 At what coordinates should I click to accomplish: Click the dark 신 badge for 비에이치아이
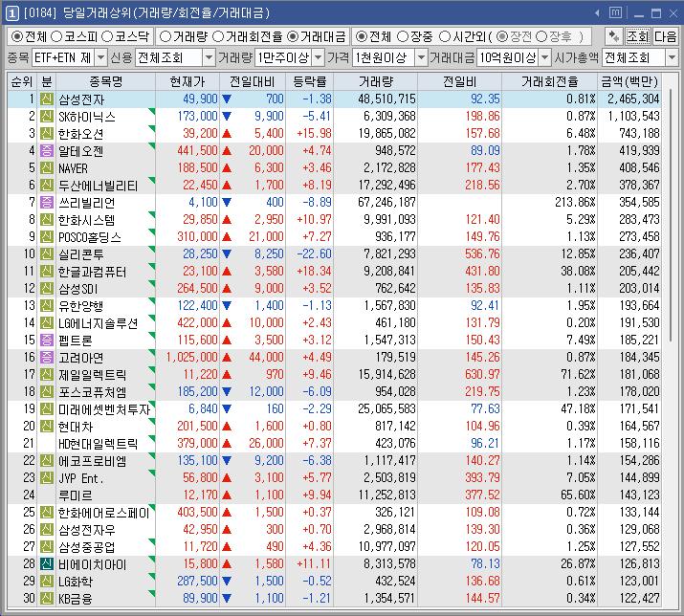pos(46,564)
